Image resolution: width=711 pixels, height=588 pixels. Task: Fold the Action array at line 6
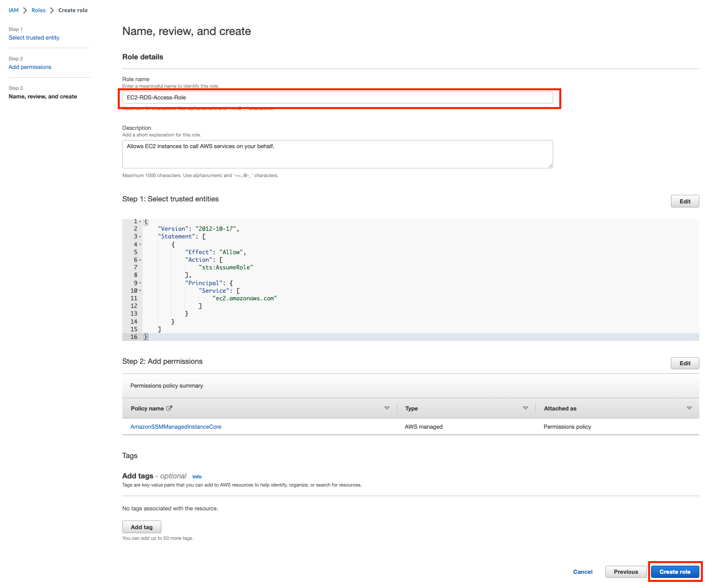[x=140, y=260]
